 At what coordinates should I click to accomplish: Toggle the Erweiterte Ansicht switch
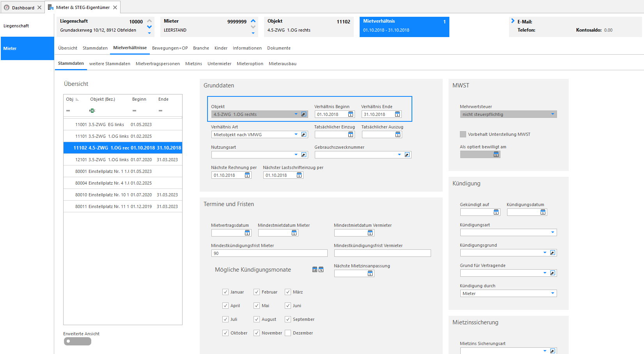pos(78,342)
